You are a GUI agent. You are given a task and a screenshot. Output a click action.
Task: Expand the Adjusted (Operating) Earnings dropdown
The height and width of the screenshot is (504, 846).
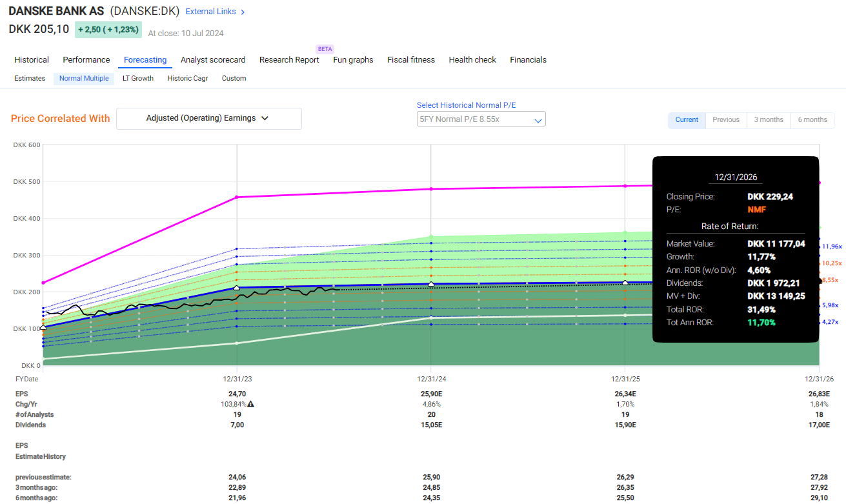208,119
